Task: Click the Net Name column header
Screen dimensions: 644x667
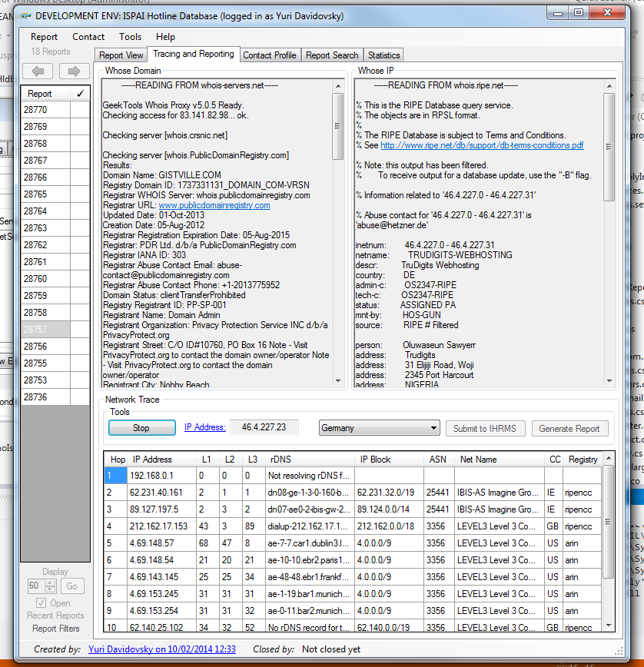Action: [x=500, y=460]
